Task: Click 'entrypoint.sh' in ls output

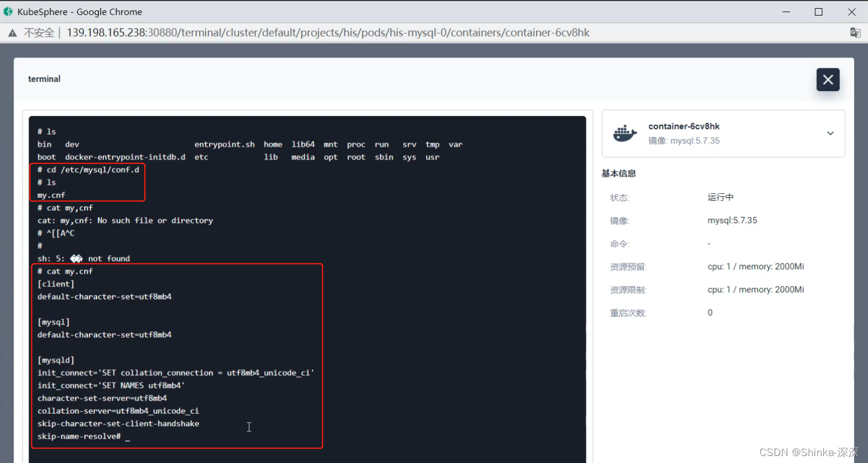Action: [225, 144]
